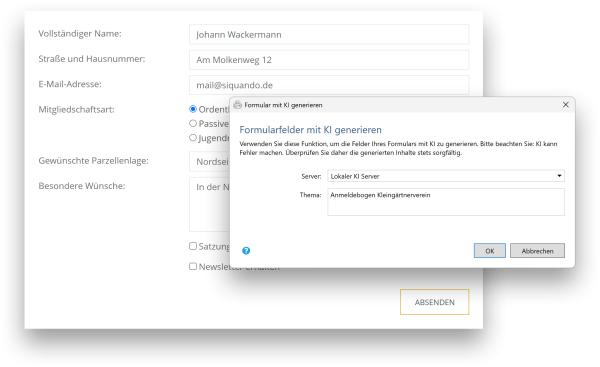Viewport: 600px width, 367px height.
Task: Click the printer icon in dialog title bar
Action: (238, 105)
